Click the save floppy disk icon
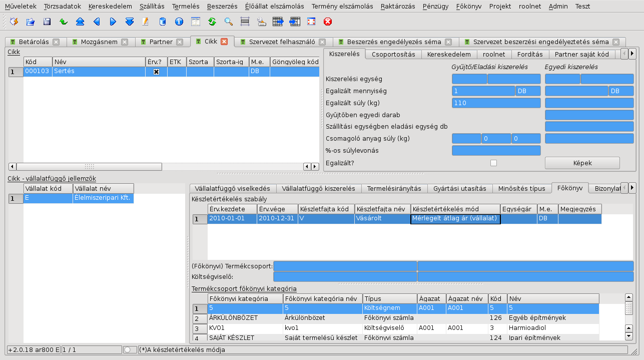Image resolution: width=644 pixels, height=360 pixels. pos(47,22)
